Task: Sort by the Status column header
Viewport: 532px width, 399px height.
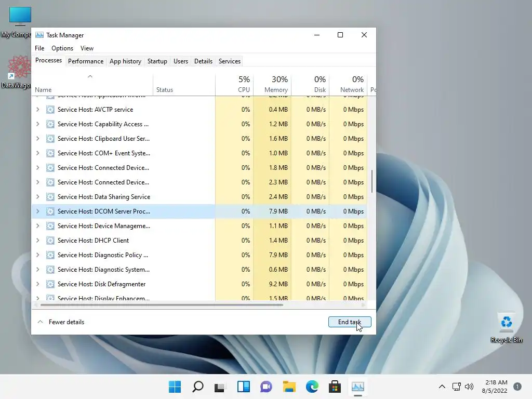Action: click(x=184, y=84)
